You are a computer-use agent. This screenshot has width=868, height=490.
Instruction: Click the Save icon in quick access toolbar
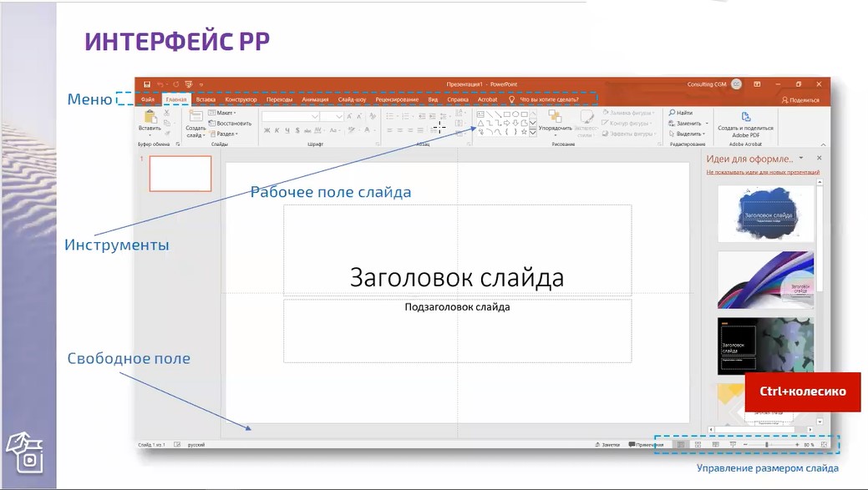click(x=147, y=84)
